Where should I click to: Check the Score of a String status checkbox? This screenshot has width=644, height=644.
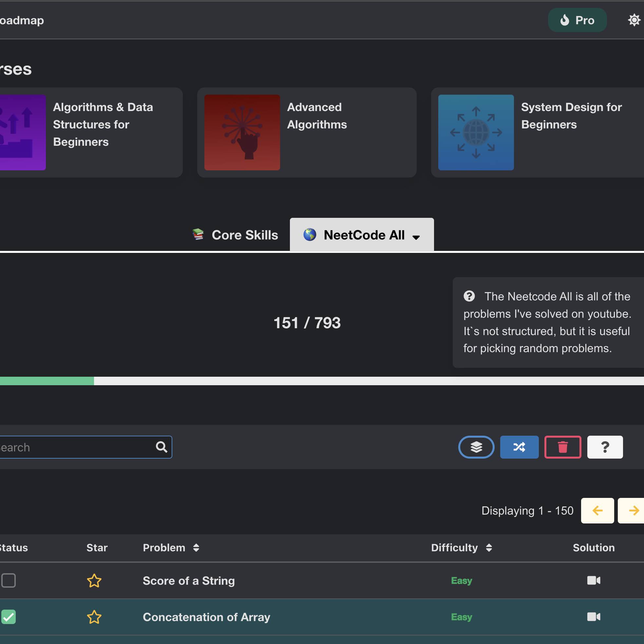click(9, 581)
